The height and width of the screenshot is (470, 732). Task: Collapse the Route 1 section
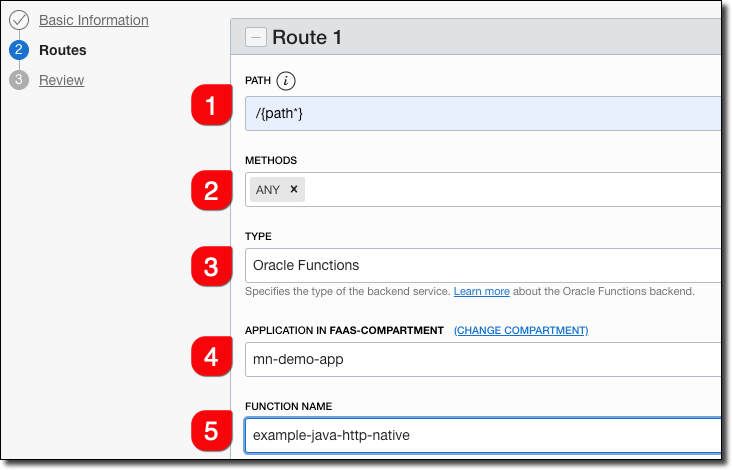pos(257,37)
